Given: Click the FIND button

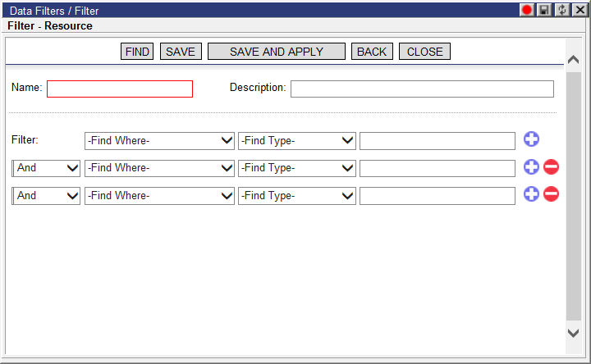Looking at the screenshot, I should (137, 52).
